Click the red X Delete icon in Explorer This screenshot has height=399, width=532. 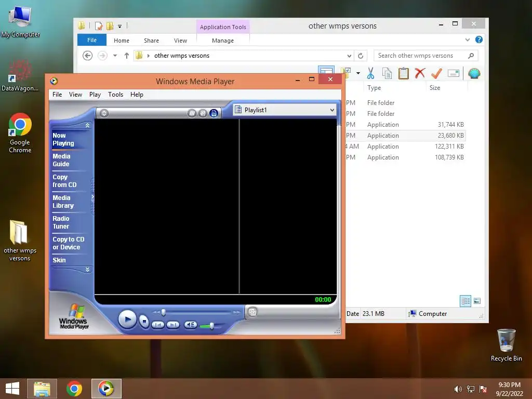420,73
